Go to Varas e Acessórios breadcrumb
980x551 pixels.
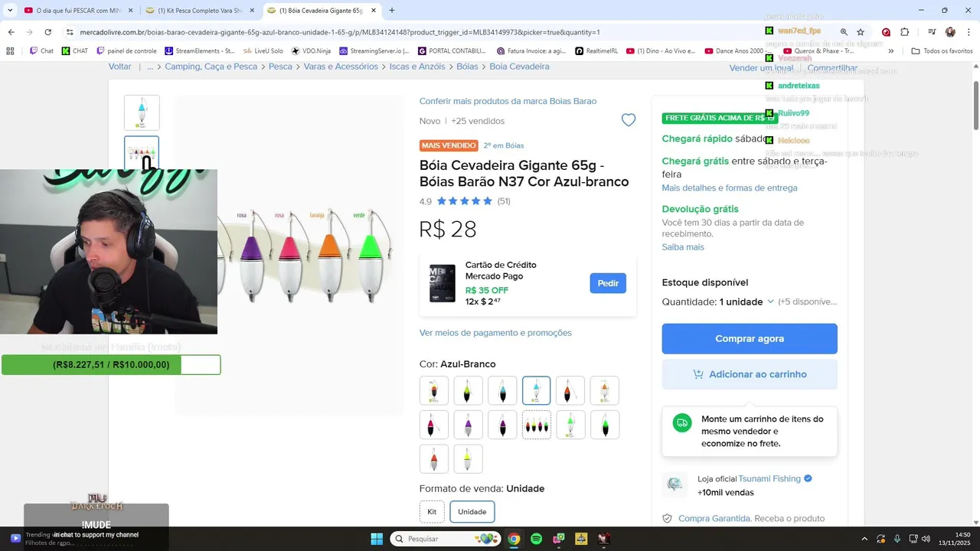pyautogui.click(x=341, y=67)
